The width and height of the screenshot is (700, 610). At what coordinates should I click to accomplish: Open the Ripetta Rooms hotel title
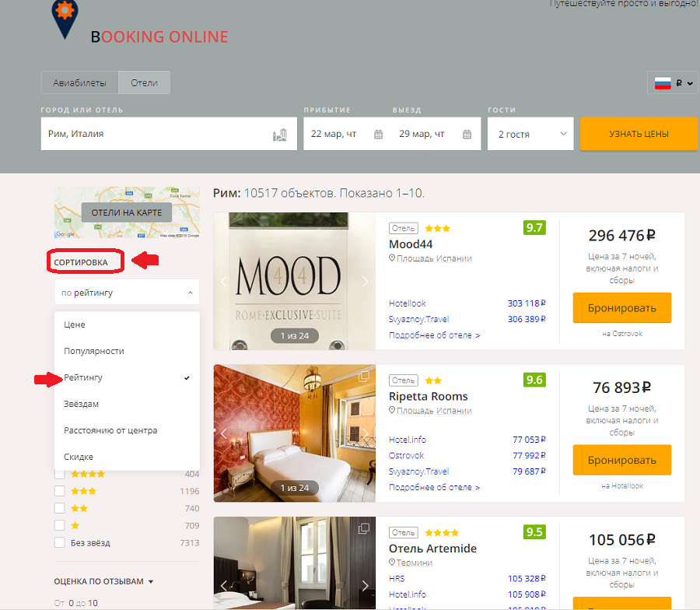point(428,397)
